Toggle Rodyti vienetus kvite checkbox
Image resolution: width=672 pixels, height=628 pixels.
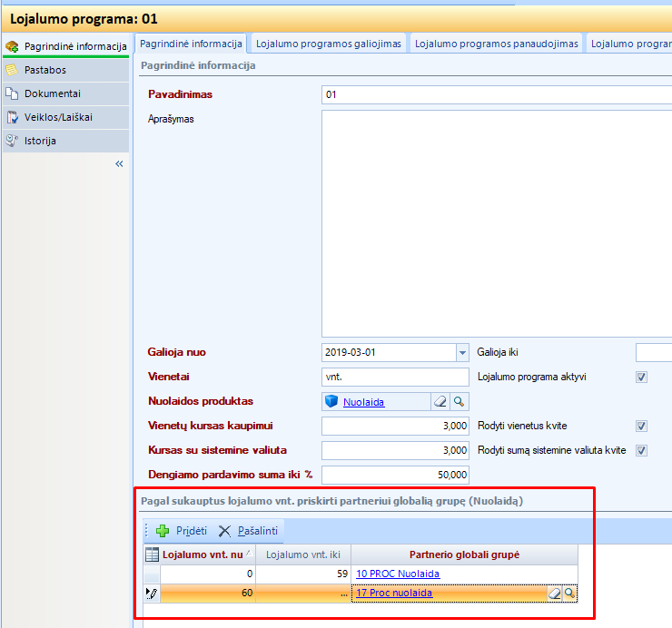(641, 426)
